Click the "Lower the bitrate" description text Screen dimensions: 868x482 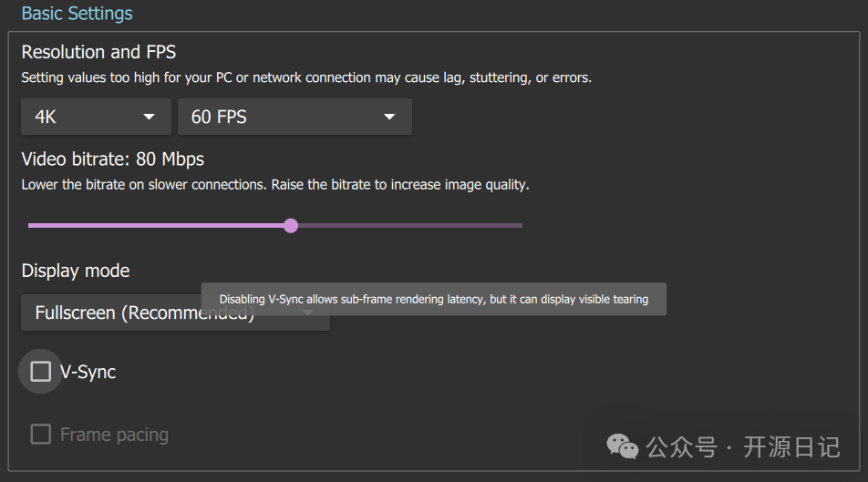(x=274, y=184)
